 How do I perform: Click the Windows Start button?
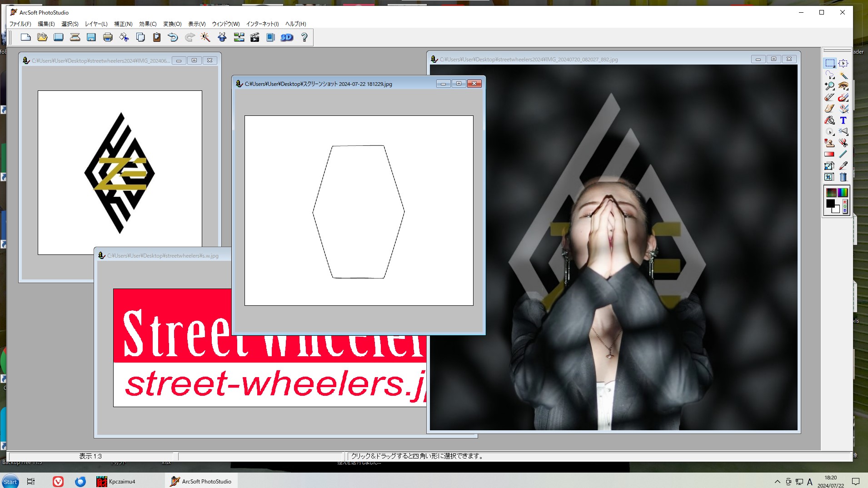tap(10, 482)
